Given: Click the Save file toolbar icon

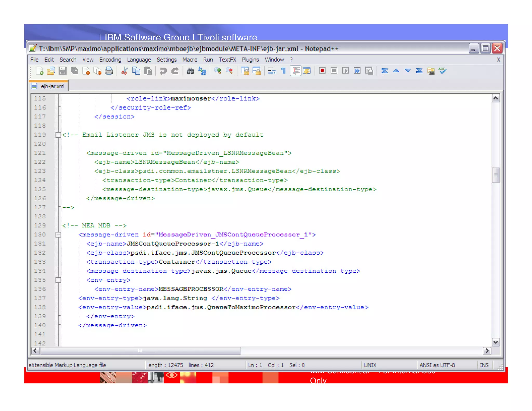Looking at the screenshot, I should (x=62, y=71).
